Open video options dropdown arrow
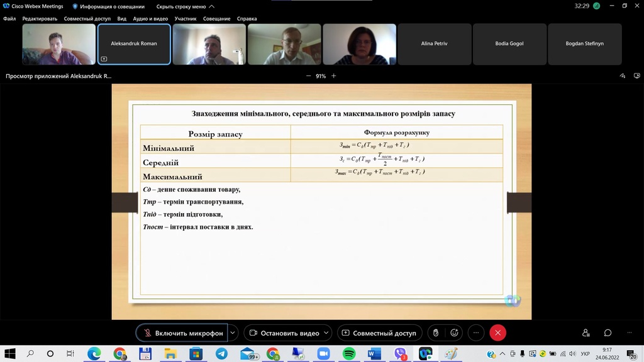 coord(328,333)
